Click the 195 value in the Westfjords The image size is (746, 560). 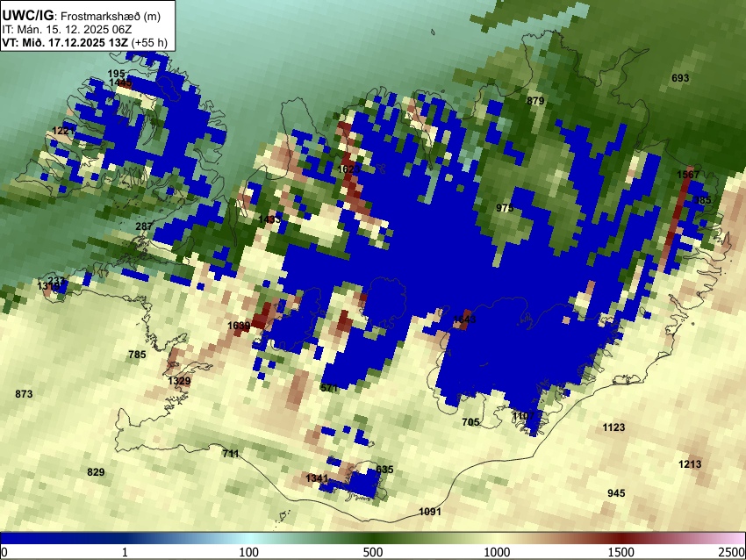[x=116, y=74]
